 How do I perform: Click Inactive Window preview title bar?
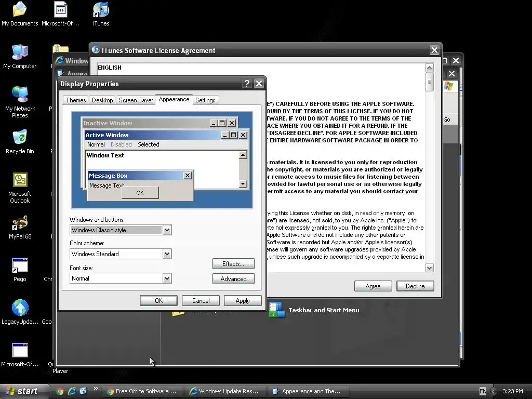point(160,123)
